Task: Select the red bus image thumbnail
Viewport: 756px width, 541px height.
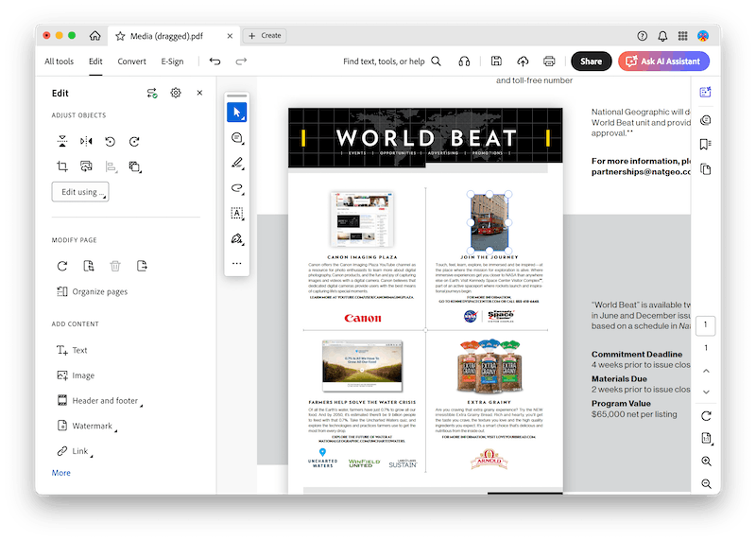Action: point(489,222)
